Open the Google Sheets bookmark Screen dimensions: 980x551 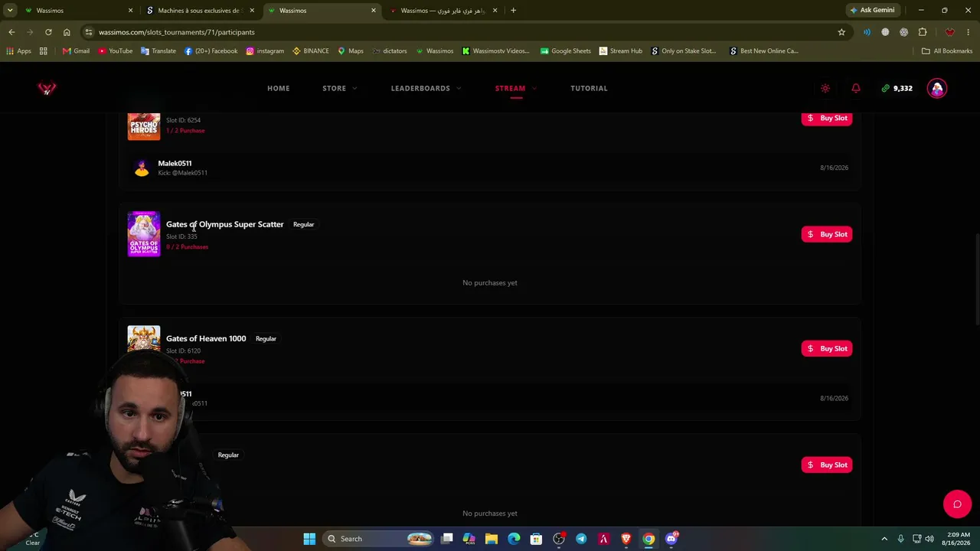565,51
